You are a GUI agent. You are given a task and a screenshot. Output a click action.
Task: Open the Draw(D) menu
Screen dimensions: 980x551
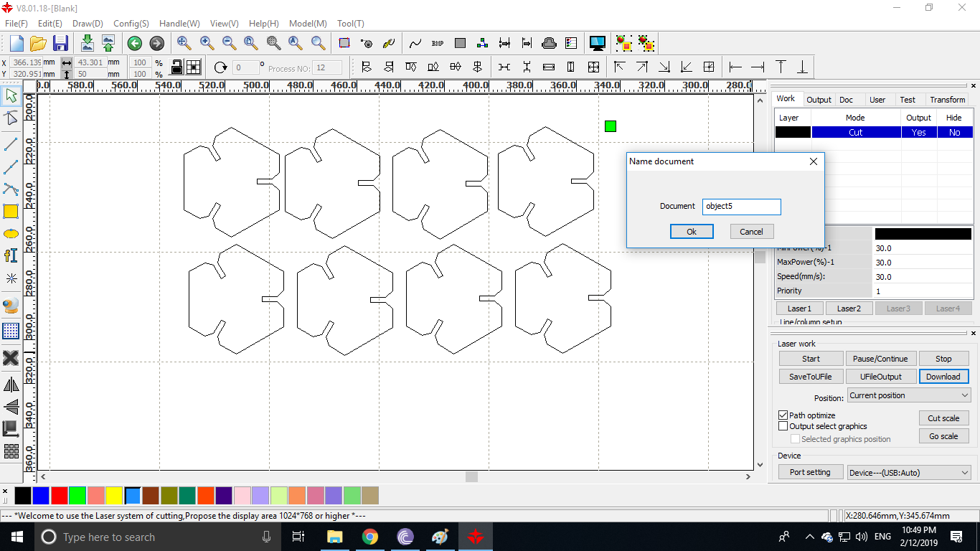coord(88,24)
